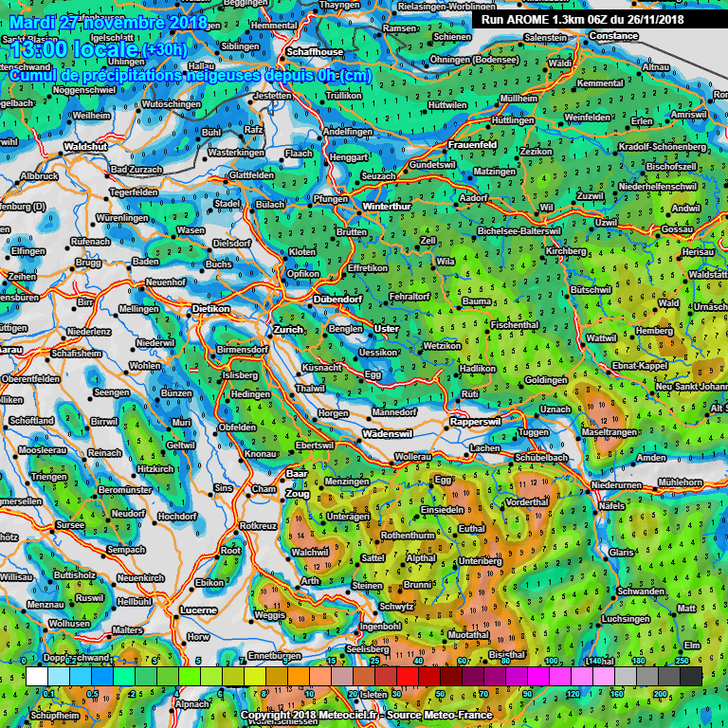Click the Herisau label
728x728 pixels.
coord(698,251)
